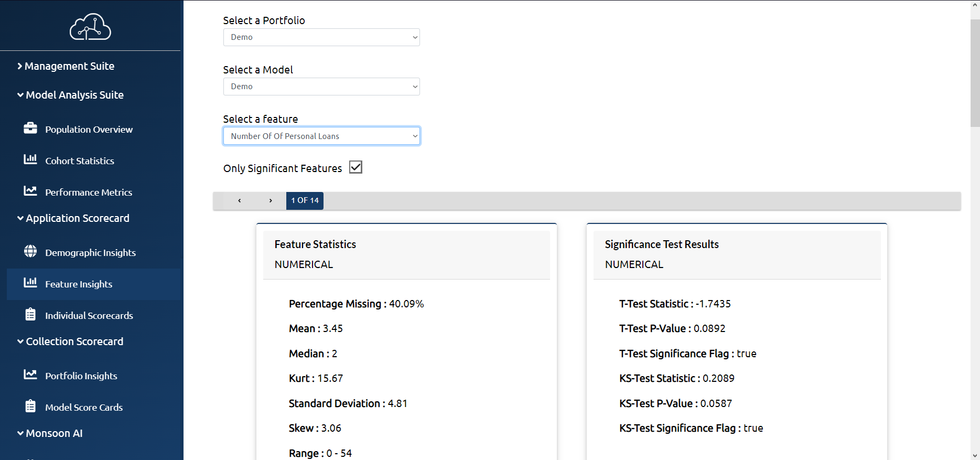The height and width of the screenshot is (460, 980).
Task: Click the Standard Deviation 4.81 statistic
Action: coord(348,403)
